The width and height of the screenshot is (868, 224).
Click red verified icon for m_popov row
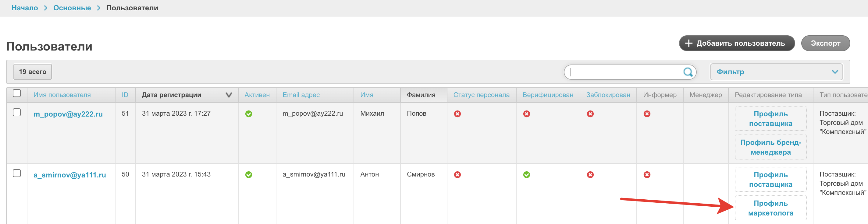pos(526,114)
